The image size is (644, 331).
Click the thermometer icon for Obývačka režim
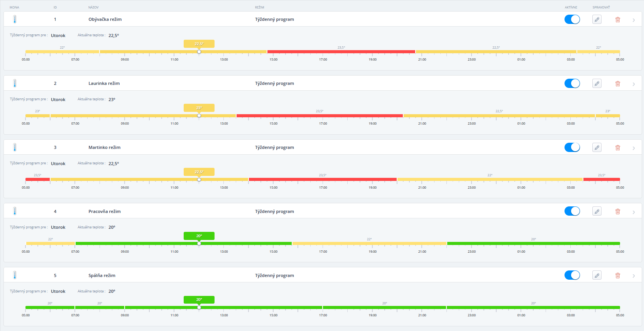(15, 19)
